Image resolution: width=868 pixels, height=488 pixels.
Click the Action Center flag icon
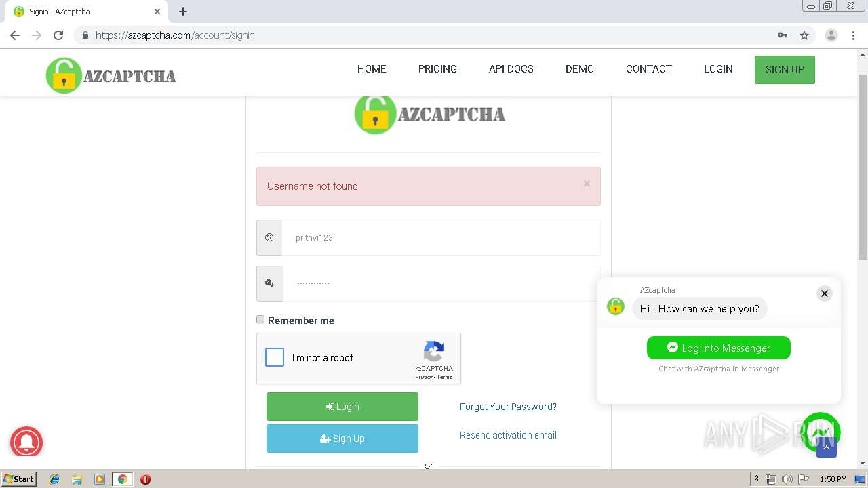coord(804,479)
